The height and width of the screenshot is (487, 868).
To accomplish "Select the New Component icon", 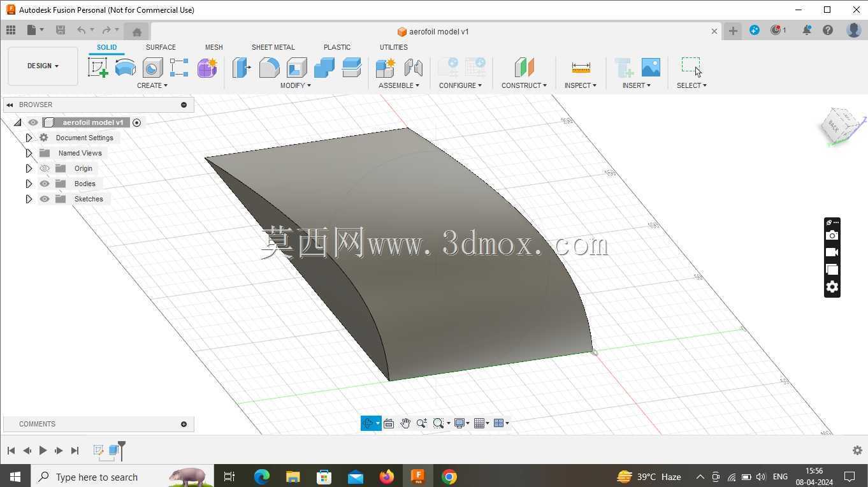I will [386, 68].
